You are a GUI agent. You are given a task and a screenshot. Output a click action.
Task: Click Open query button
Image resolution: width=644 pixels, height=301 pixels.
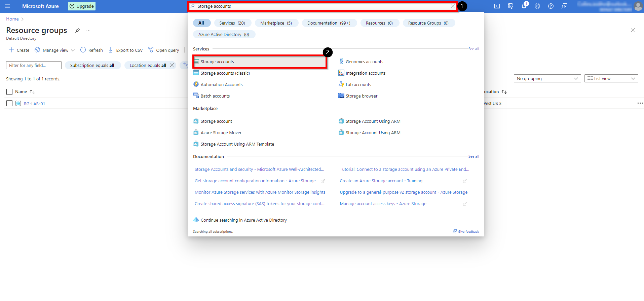point(163,50)
